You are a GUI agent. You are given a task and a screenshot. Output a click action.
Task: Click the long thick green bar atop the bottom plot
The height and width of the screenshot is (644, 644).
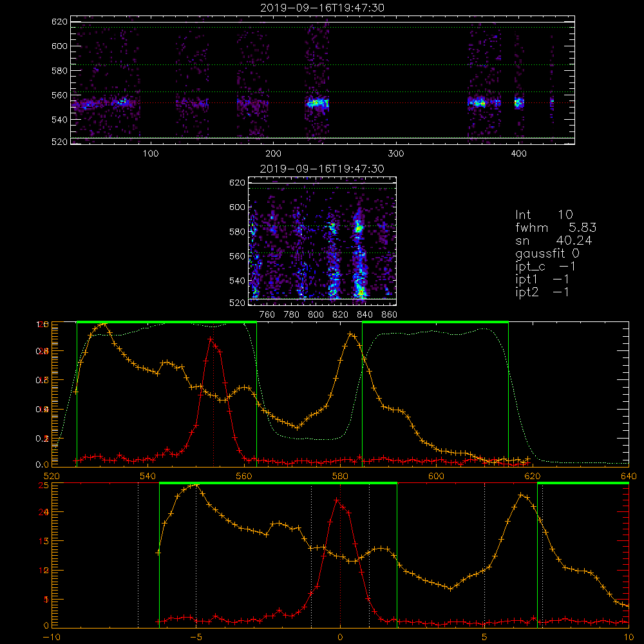point(278,483)
